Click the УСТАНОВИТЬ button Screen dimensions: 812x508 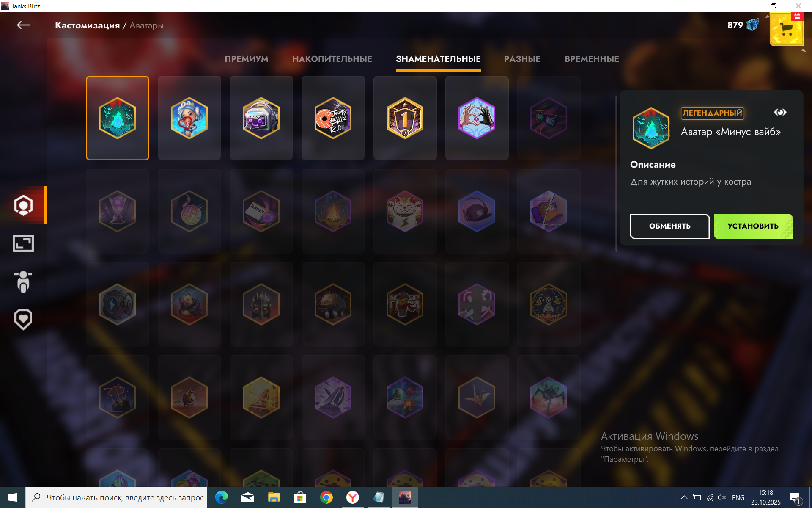click(753, 226)
